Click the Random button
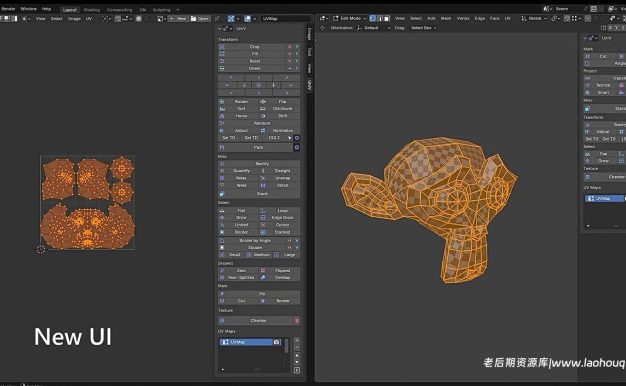The width and height of the screenshot is (626, 386). (x=259, y=123)
